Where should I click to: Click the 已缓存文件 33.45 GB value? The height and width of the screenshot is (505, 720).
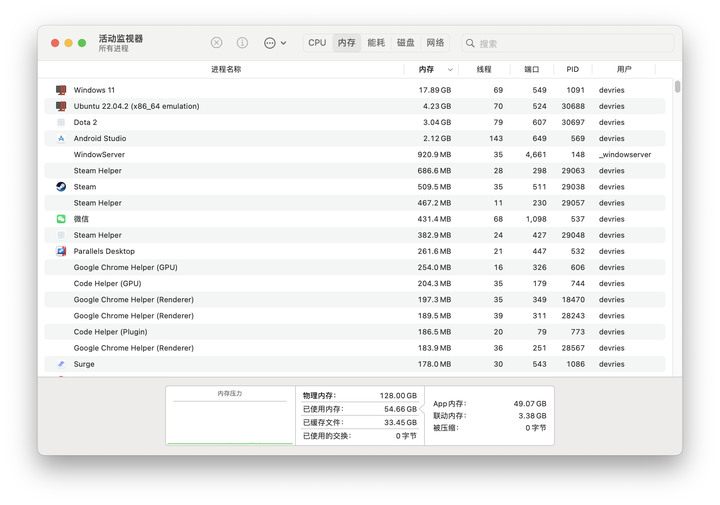tap(400, 422)
